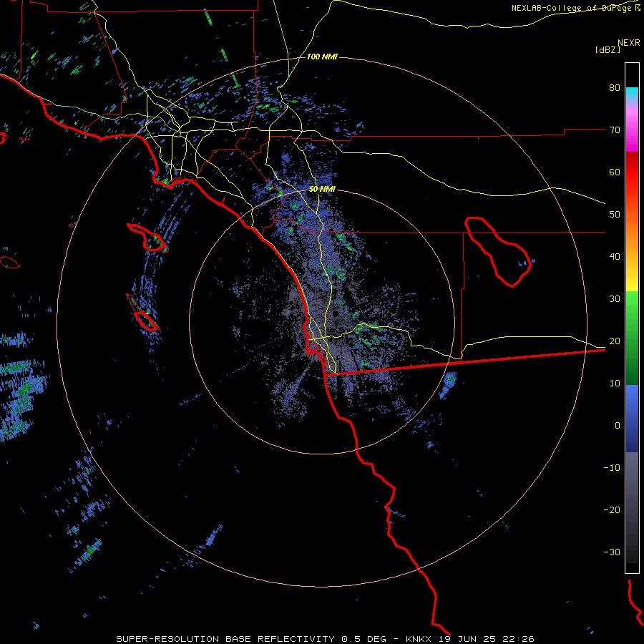
Task: Click the black radar site dot at the rings' center
Action: (x=336, y=314)
